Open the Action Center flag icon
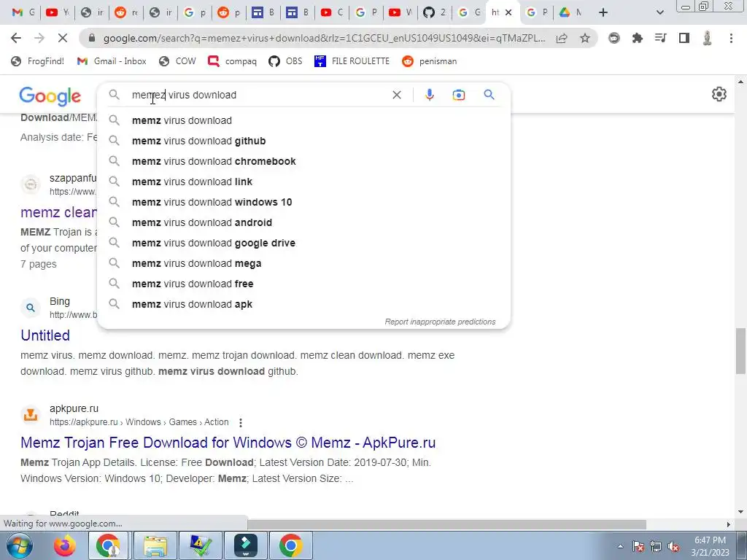The height and width of the screenshot is (560, 747). [638, 546]
